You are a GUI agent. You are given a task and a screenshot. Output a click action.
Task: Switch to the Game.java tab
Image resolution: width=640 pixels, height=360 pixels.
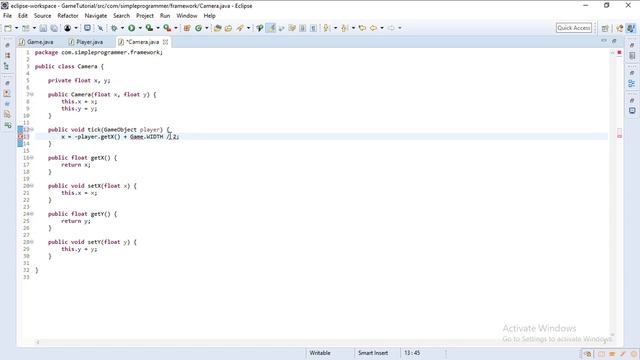point(36,42)
